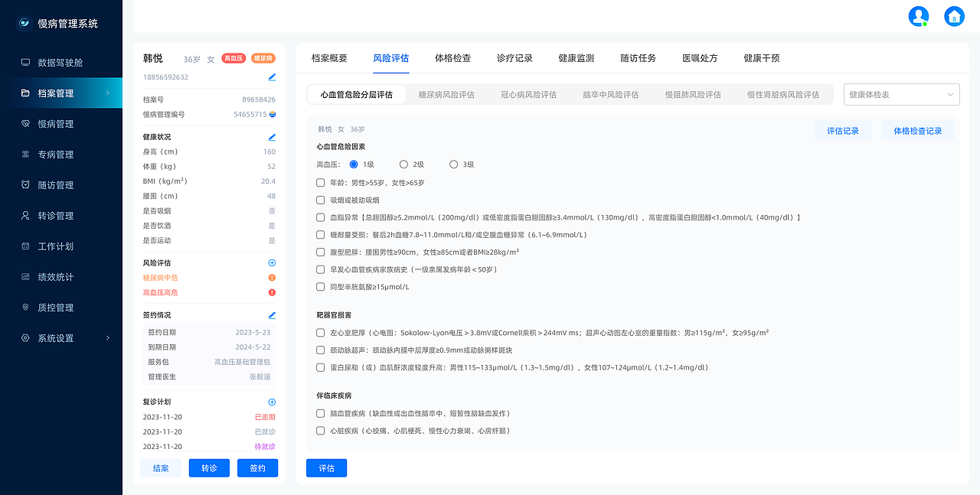This screenshot has height=495, width=980.
Task: Click the 签约 button
Action: click(x=257, y=468)
